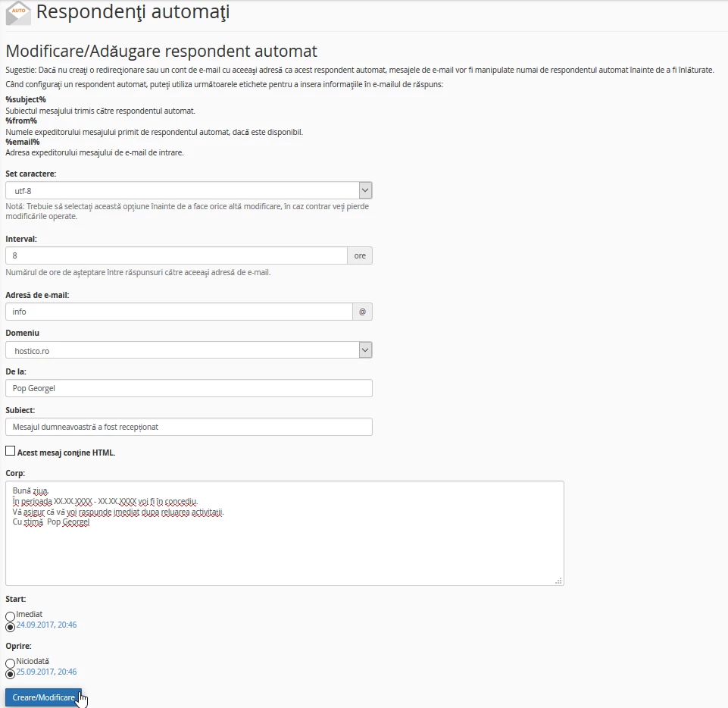The height and width of the screenshot is (708, 728).
Task: Click the Adresă de e-mail field containing info
Action: coord(174,312)
